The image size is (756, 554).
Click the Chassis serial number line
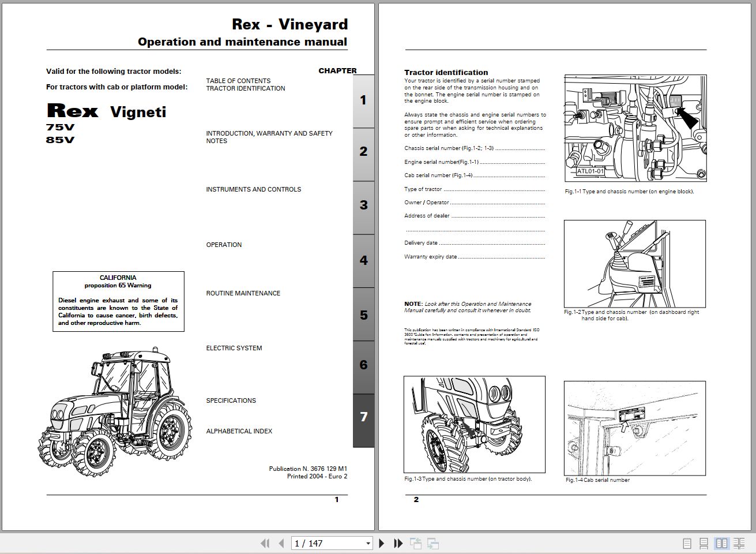click(475, 148)
